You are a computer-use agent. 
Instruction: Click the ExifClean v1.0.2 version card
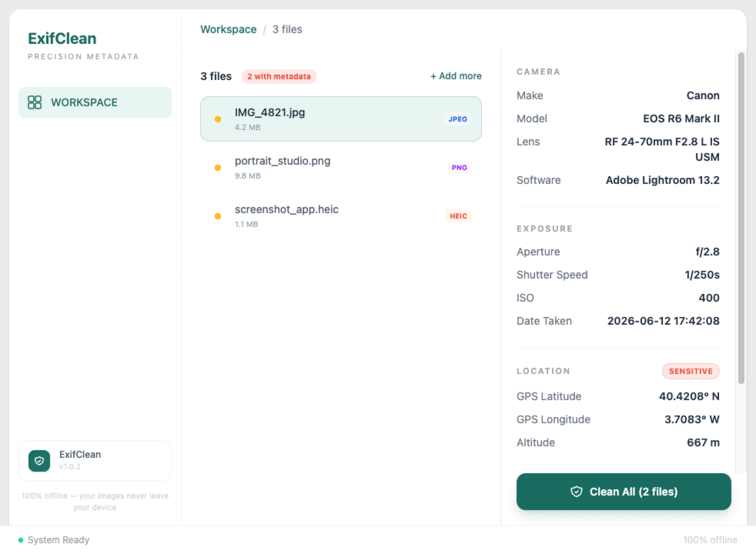pos(95,461)
